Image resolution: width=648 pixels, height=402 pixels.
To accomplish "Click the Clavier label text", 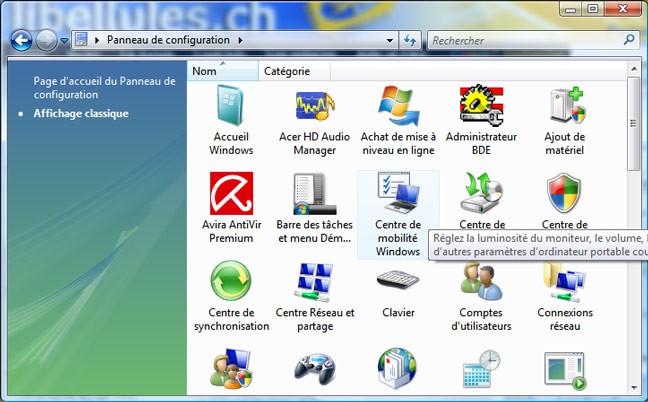I will (x=398, y=313).
